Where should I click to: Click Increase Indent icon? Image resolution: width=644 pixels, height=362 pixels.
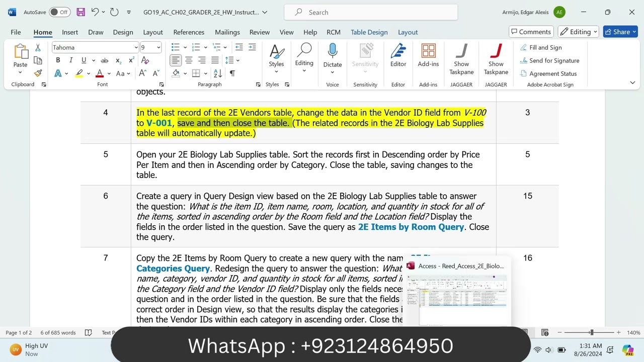[252, 47]
